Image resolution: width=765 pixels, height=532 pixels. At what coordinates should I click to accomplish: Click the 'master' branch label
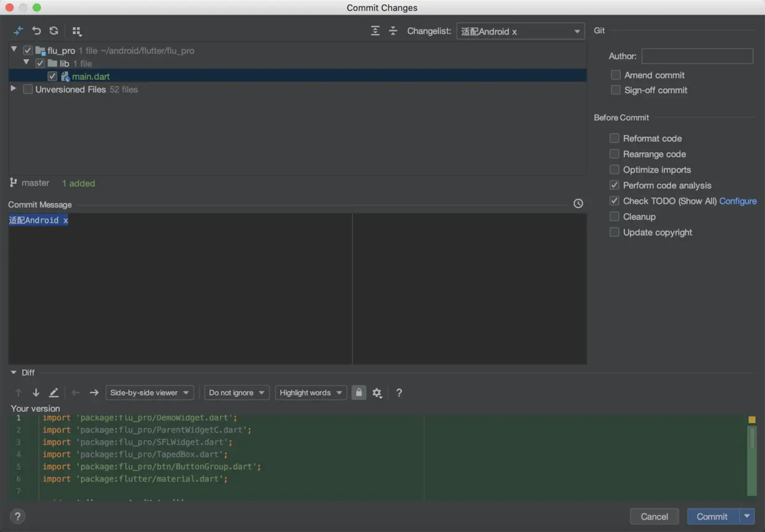coord(35,182)
